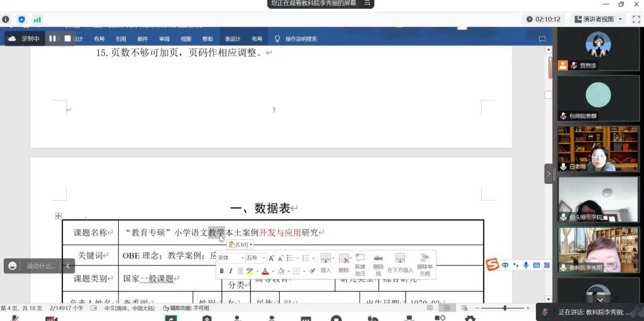Click the red font color button

pos(265,271)
